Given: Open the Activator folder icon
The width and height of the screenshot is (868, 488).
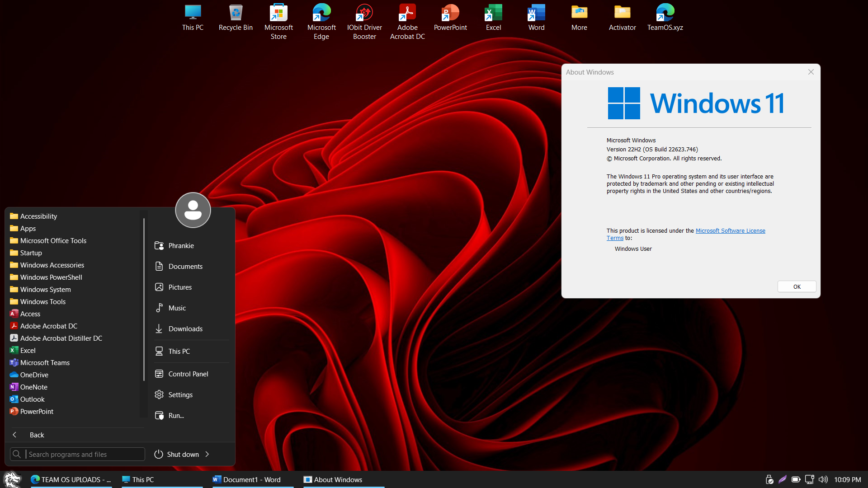Looking at the screenshot, I should (622, 18).
